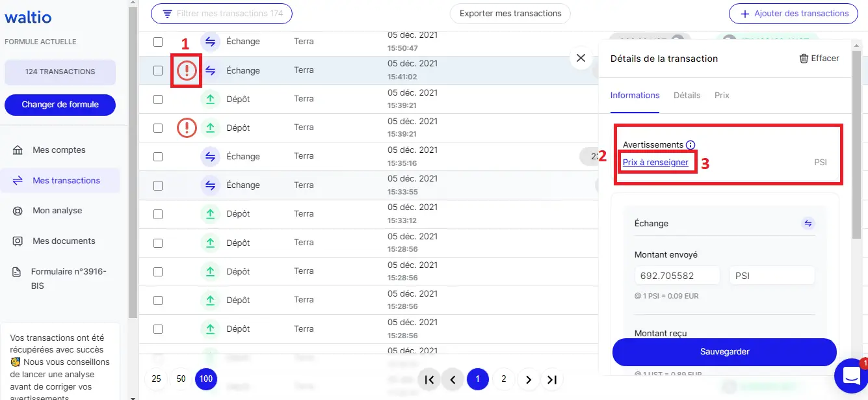
Task: Switch to the Prix tab
Action: tap(722, 96)
